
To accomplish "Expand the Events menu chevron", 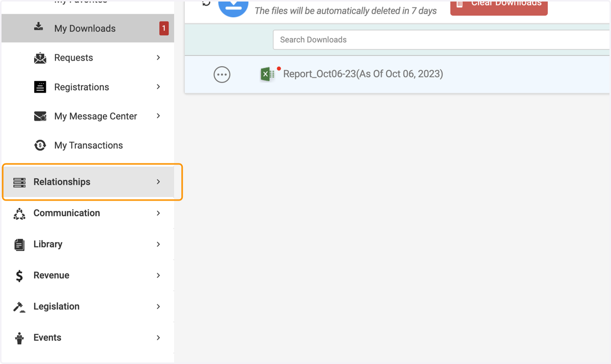I will (158, 338).
